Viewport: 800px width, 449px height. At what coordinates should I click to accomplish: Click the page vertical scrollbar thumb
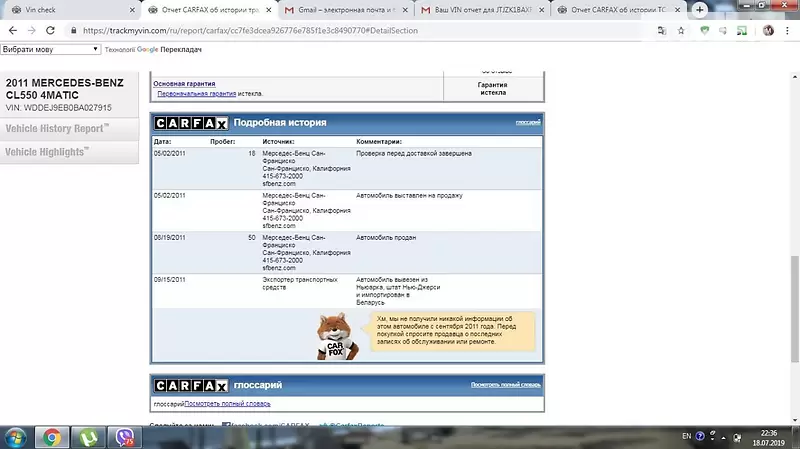point(795,309)
